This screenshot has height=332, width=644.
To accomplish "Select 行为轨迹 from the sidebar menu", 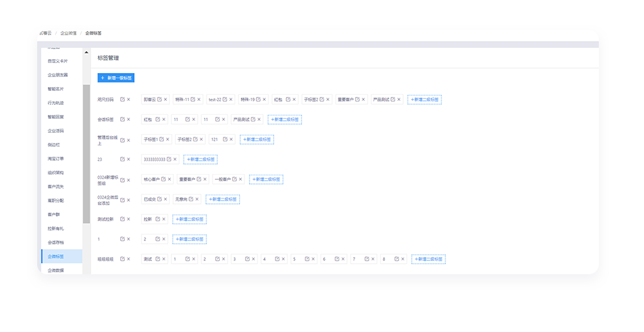I will click(x=57, y=102).
